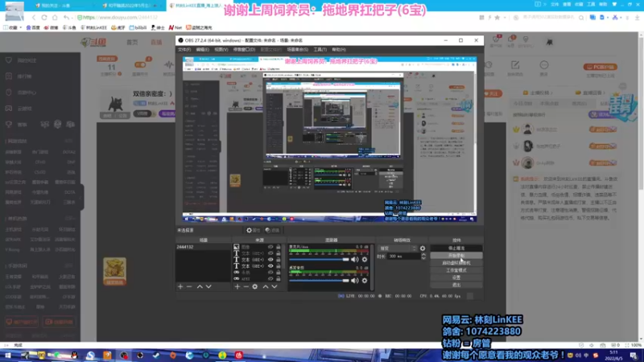Remove the selected scene with the minus icon
The image size is (644, 362).
pos(189,286)
